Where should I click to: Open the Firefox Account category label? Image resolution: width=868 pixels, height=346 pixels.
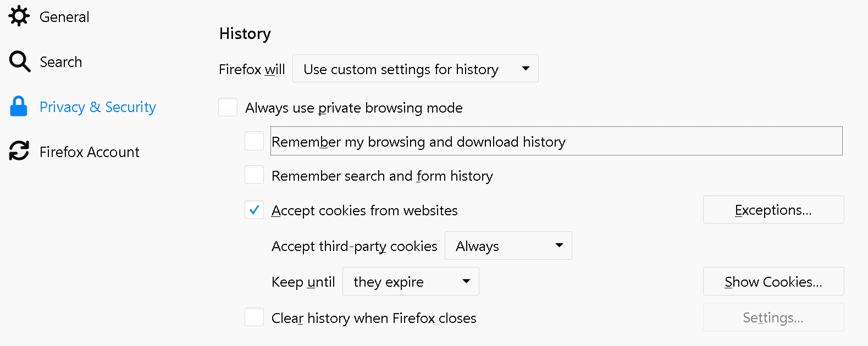point(90,152)
